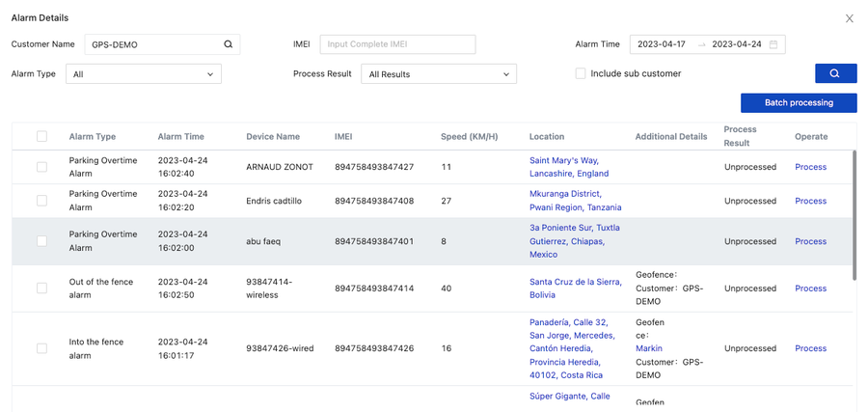Check the select-all checkbox in table header
The width and height of the screenshot is (868, 412).
41,137
